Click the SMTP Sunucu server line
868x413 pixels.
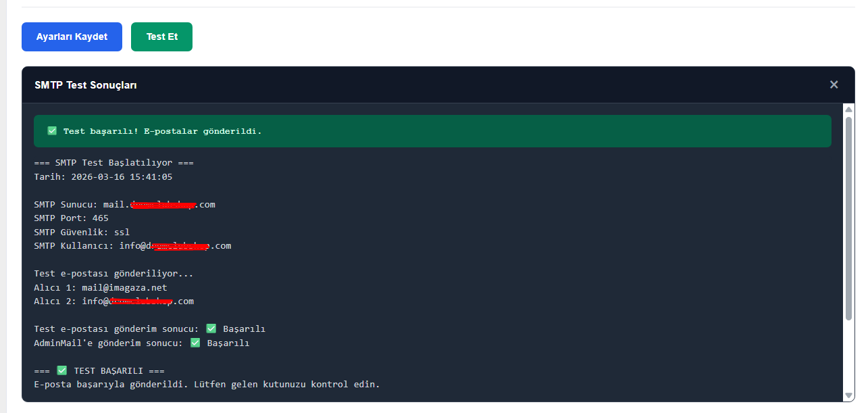(124, 205)
